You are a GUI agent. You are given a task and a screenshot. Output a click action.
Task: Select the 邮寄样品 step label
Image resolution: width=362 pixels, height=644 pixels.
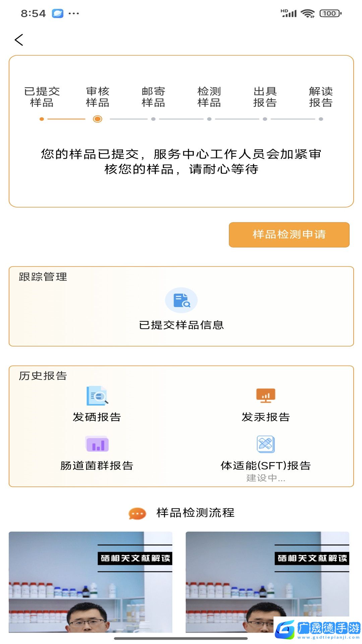[x=153, y=97]
